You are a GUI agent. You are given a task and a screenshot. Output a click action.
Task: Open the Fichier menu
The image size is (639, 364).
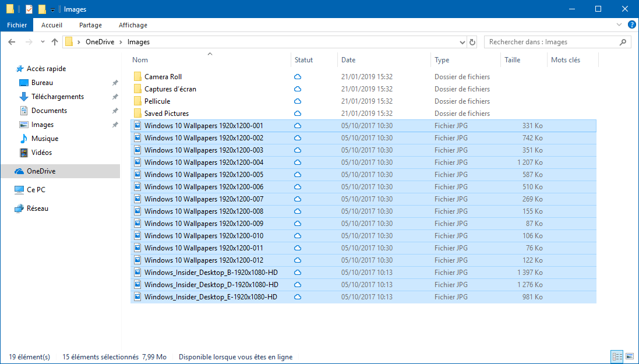(17, 25)
